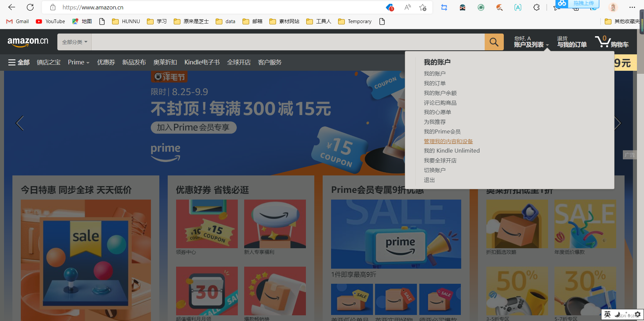Viewport: 644px width, 321px height.
Task: Show previous banner with left arrow
Action: click(x=20, y=123)
